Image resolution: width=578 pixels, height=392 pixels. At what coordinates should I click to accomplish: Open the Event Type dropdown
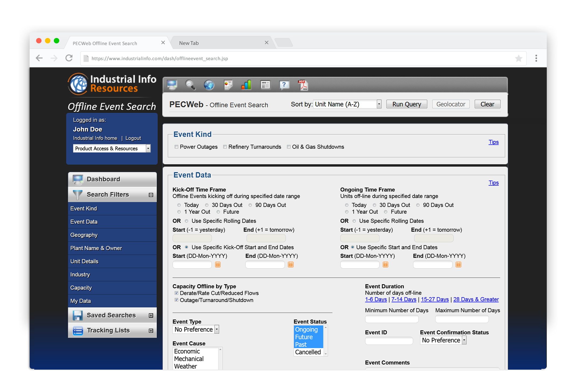[x=196, y=329]
